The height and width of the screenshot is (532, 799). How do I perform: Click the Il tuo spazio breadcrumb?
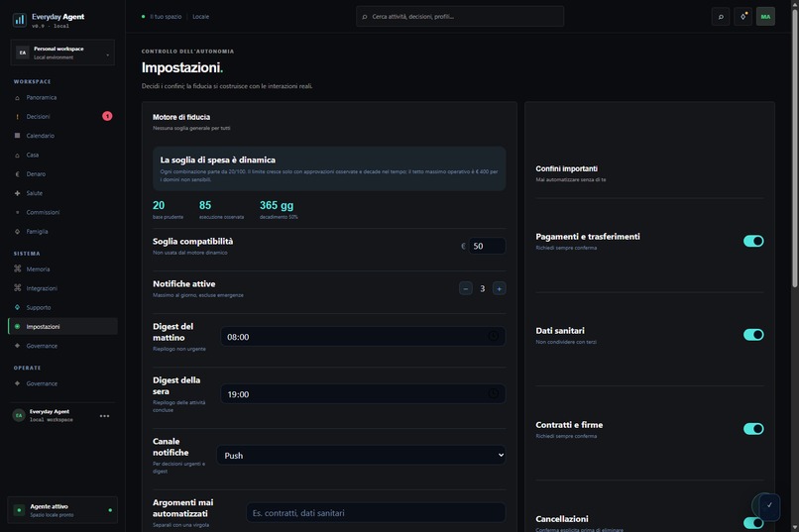coord(166,17)
